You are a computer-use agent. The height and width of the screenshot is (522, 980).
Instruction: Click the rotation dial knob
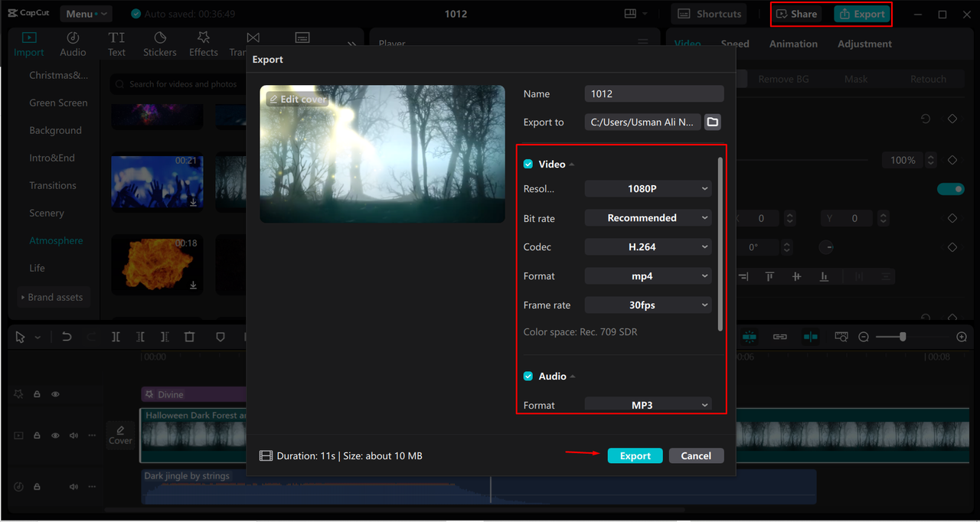click(x=827, y=247)
